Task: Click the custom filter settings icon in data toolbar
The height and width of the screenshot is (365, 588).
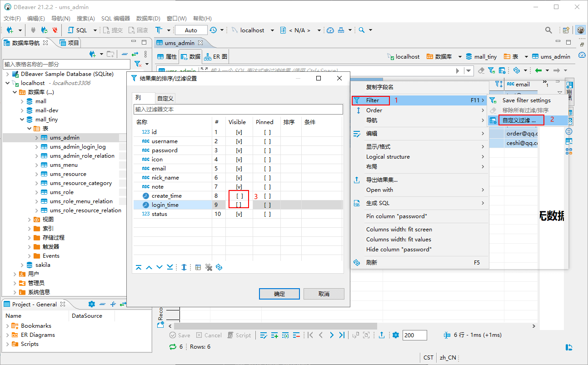Action: click(x=502, y=70)
